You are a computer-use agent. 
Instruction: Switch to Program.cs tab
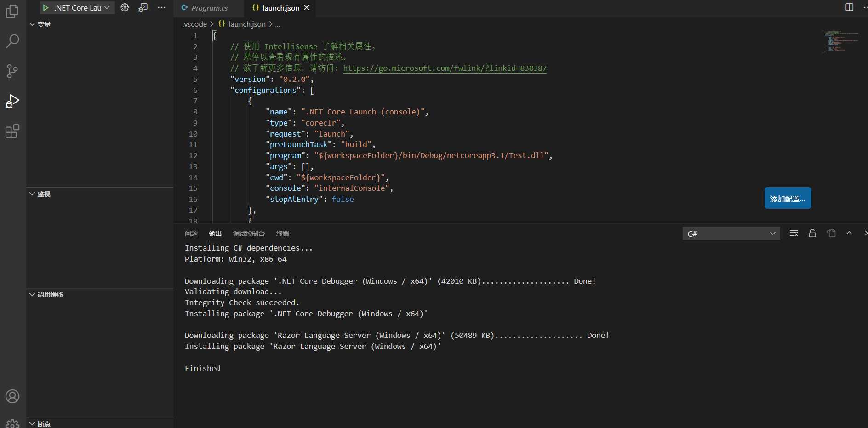209,8
